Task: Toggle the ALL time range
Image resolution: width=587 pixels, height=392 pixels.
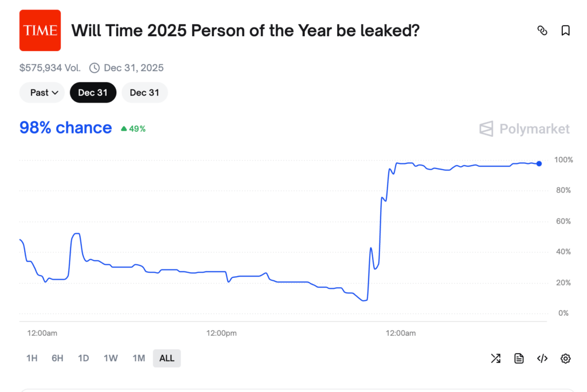Action: [x=167, y=358]
